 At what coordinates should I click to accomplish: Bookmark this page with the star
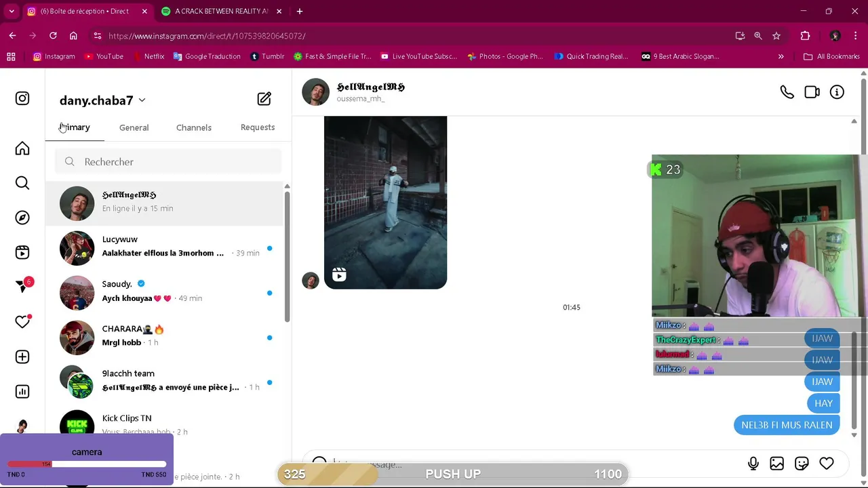tap(776, 36)
